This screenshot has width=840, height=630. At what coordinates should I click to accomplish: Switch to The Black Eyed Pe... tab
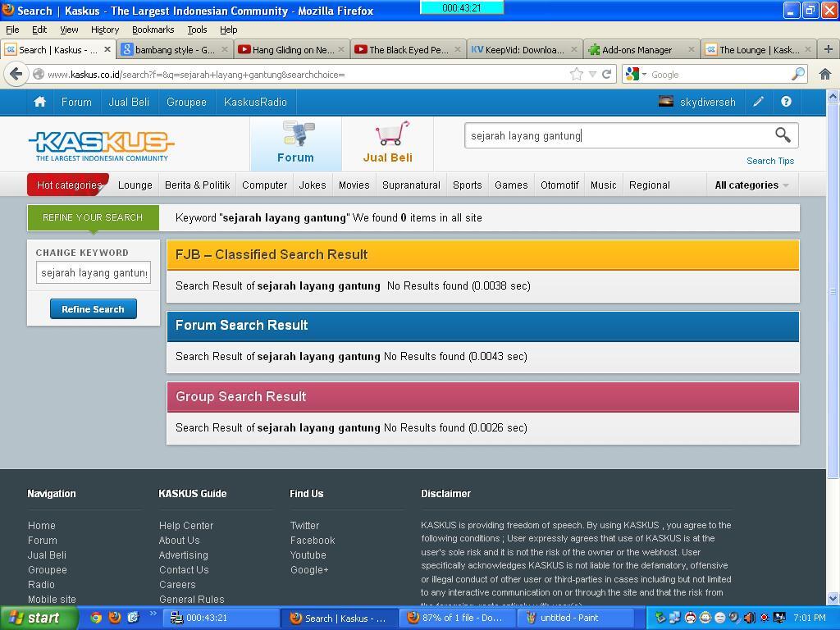click(409, 49)
